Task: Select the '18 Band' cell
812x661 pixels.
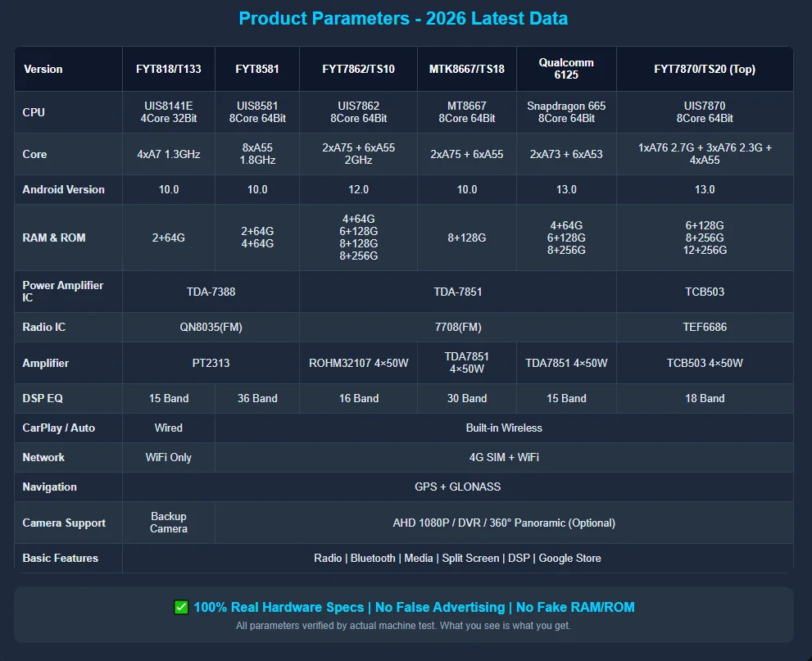Action: coord(705,398)
